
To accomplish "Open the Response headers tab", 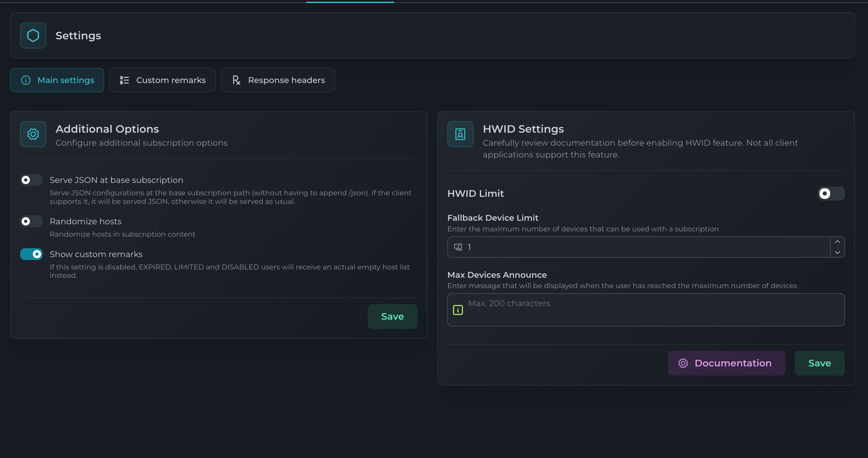I will coord(278,80).
